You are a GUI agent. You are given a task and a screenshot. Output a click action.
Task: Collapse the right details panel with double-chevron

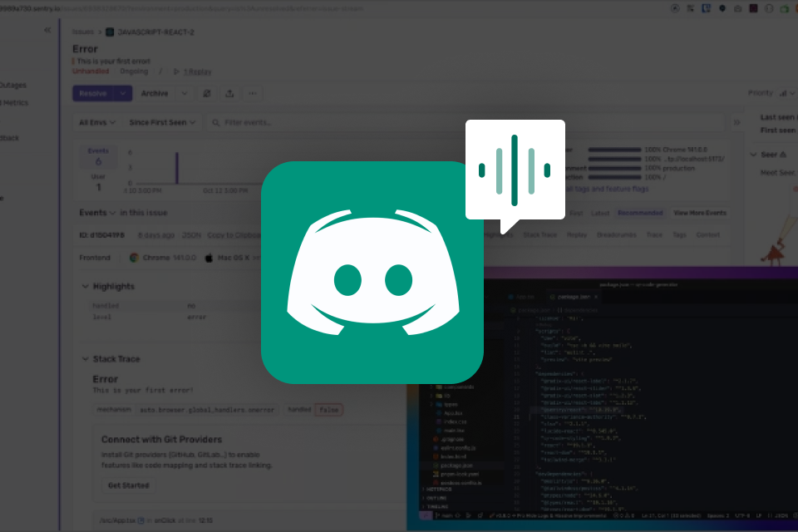(736, 122)
